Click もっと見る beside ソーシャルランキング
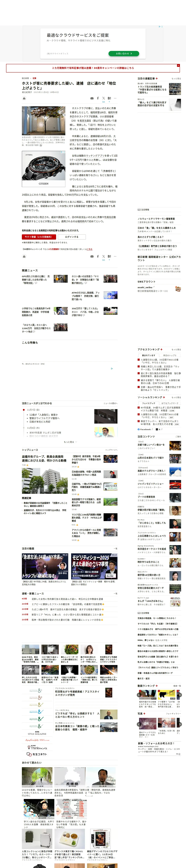 point(176,397)
